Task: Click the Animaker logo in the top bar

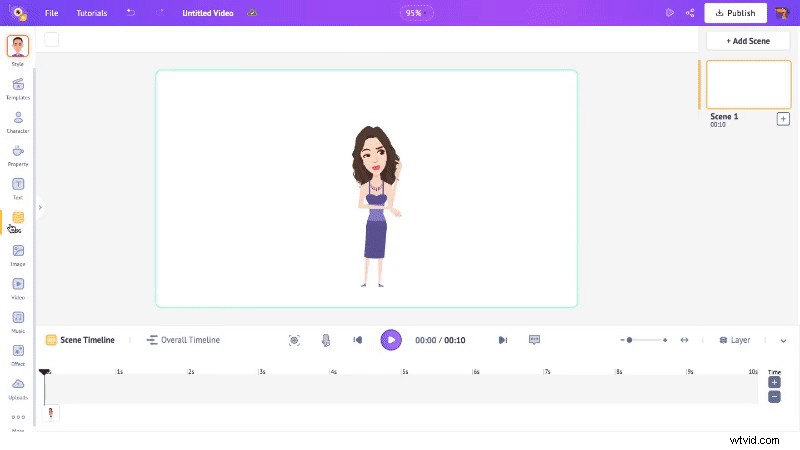Action: (x=19, y=13)
